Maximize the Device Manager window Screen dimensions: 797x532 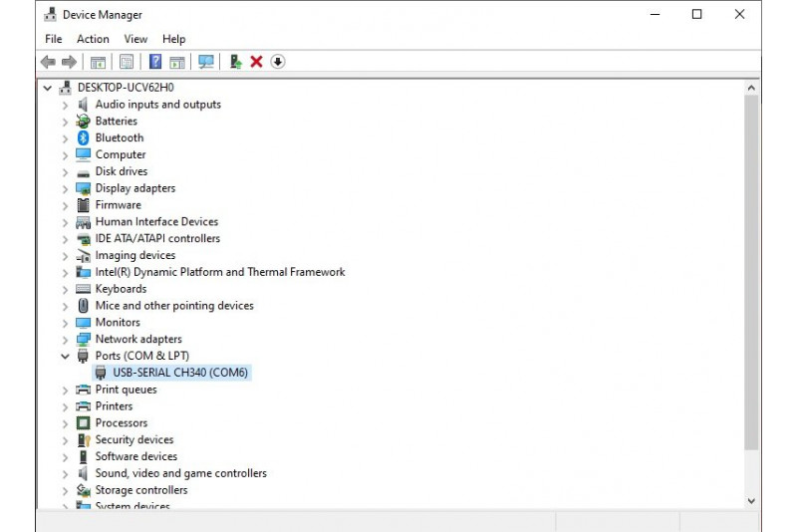pyautogui.click(x=696, y=14)
